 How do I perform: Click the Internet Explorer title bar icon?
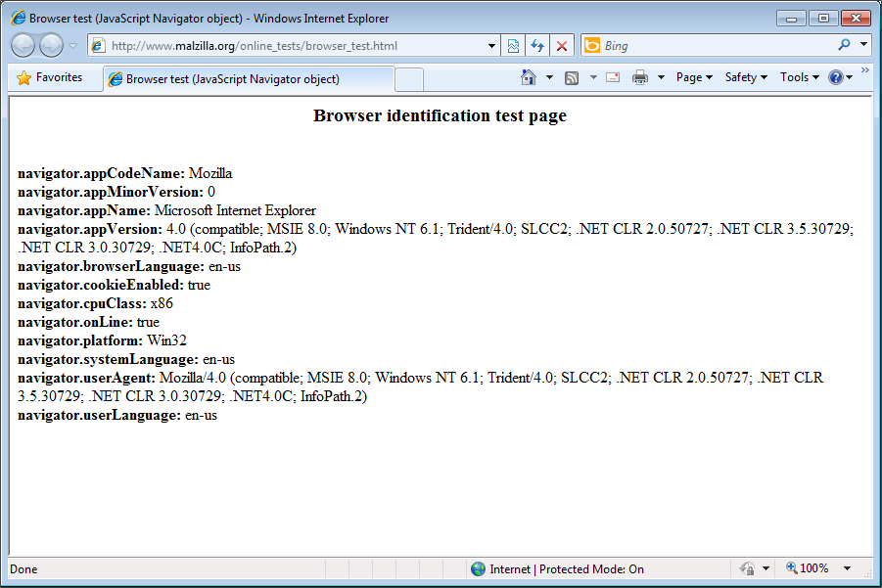18,18
